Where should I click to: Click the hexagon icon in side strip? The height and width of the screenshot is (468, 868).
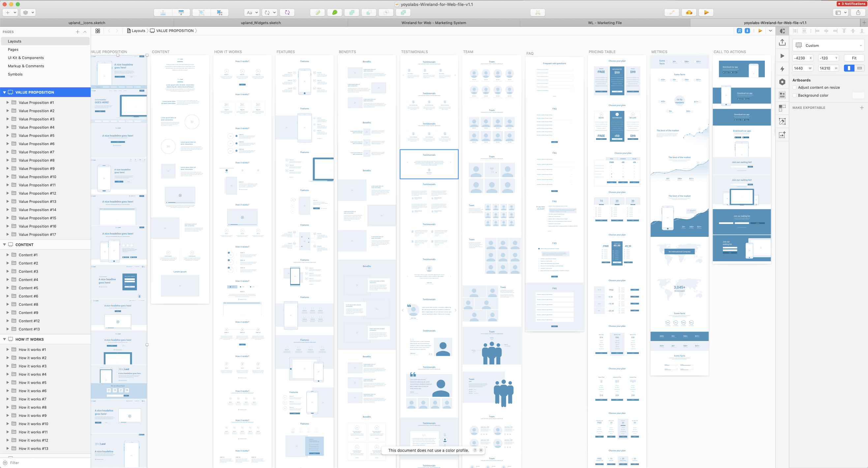(x=782, y=82)
